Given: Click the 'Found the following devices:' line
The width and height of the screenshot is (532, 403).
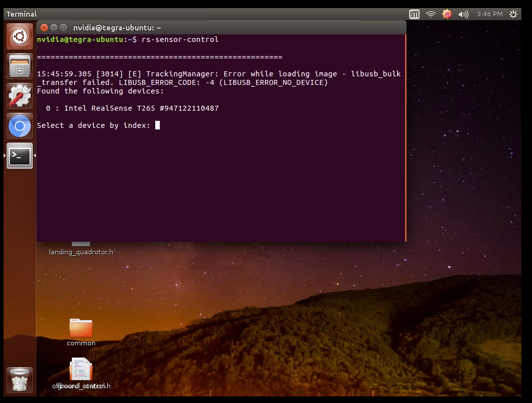Looking at the screenshot, I should (x=101, y=91).
